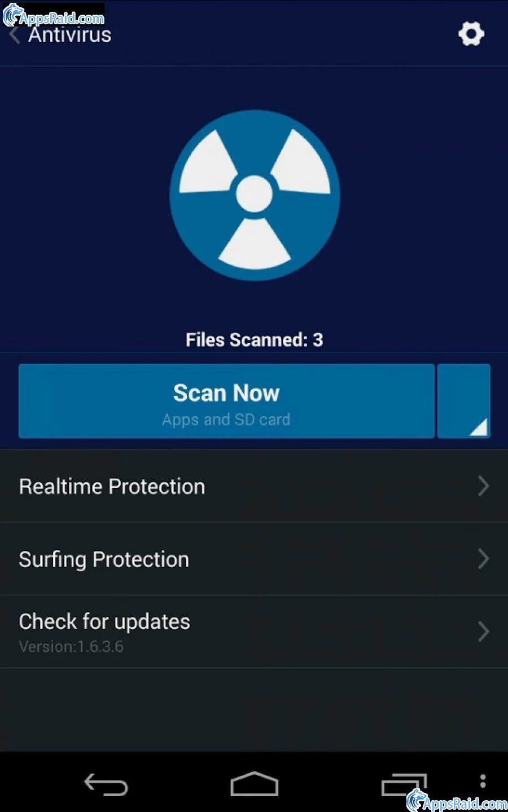This screenshot has width=508, height=812.
Task: Click the AppsRaid.com logo at top
Action: [54, 16]
